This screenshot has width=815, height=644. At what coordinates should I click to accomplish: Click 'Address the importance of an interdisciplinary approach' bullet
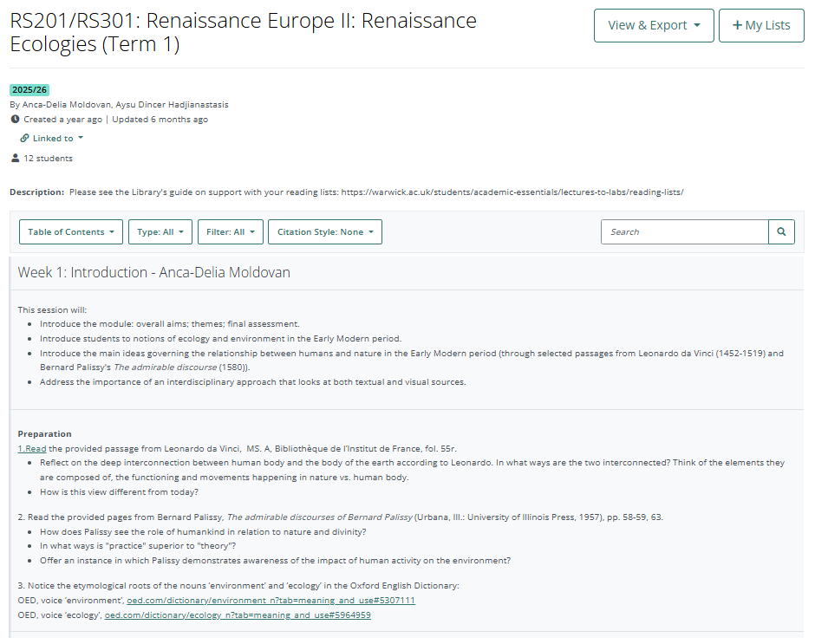(252, 382)
